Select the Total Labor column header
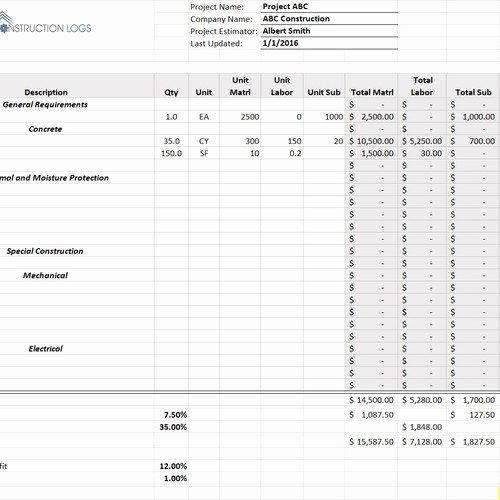Screen dimensions: 500x500 (x=422, y=86)
